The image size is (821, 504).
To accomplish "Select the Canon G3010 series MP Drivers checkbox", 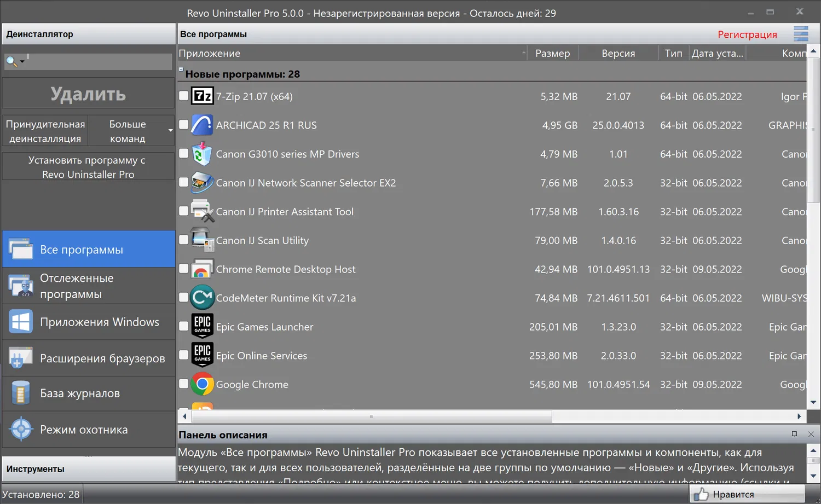I will (x=184, y=153).
